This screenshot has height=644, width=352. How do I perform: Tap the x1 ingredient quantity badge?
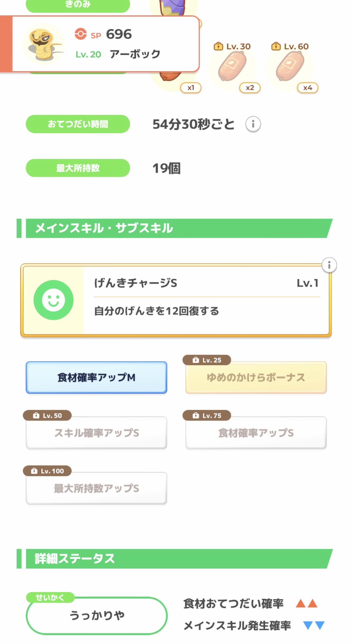point(191,88)
